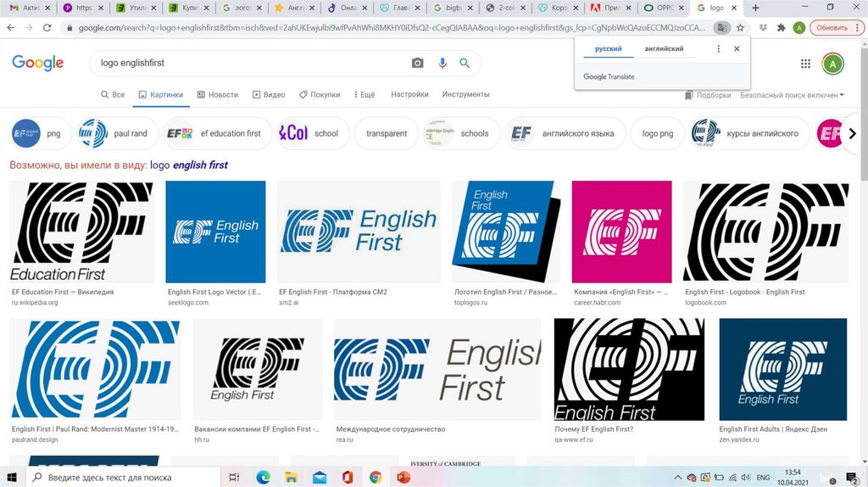Screen dimensions: 868x487
Task: Start voice search with microphone icon
Action: (x=442, y=63)
